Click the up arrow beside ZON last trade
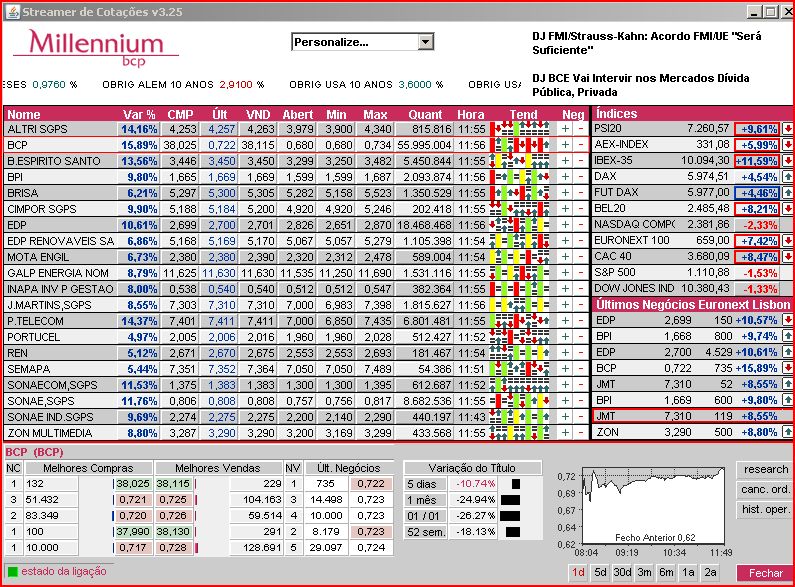 787,432
